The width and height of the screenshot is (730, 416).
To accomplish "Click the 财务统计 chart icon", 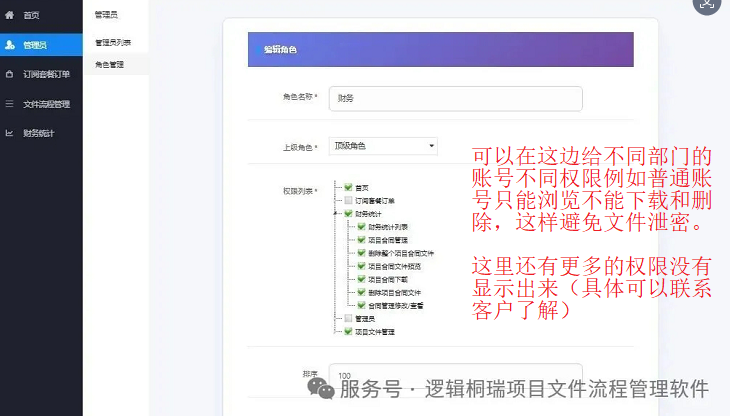I will pos(9,133).
